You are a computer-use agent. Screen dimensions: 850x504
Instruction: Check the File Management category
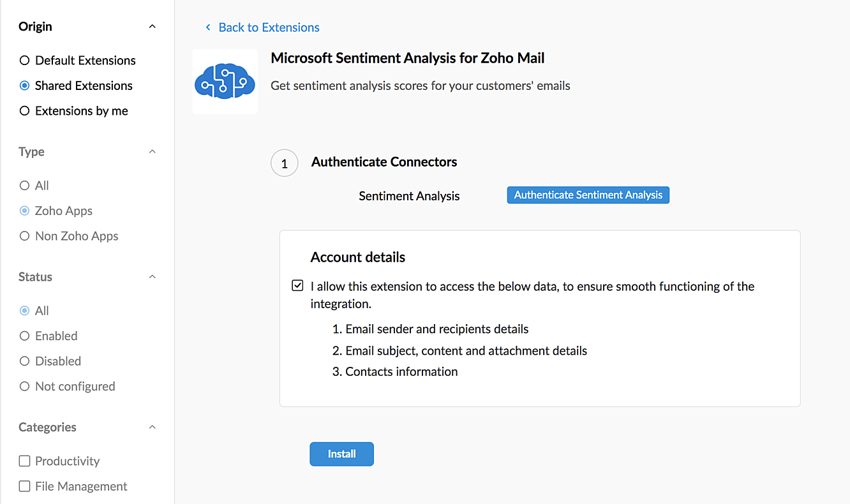(x=25, y=486)
